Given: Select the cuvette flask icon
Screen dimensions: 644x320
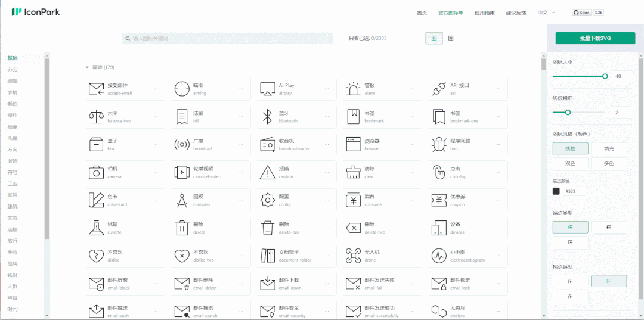Looking at the screenshot, I should coord(96,228).
